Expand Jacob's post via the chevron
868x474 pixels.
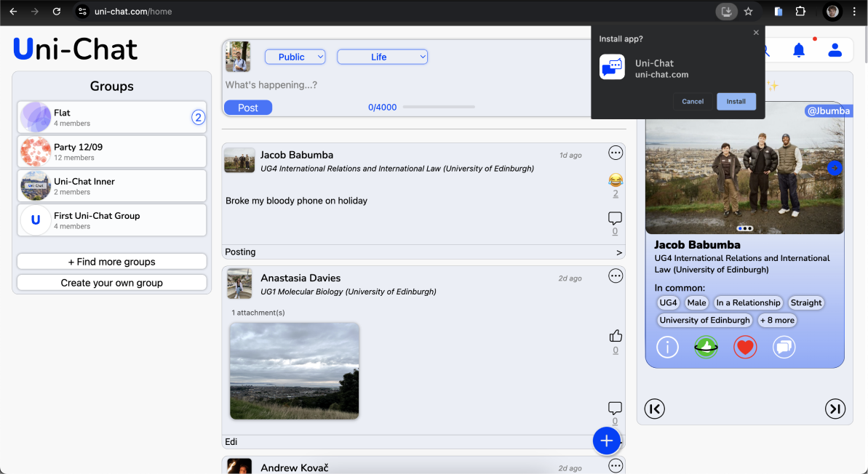pyautogui.click(x=618, y=252)
